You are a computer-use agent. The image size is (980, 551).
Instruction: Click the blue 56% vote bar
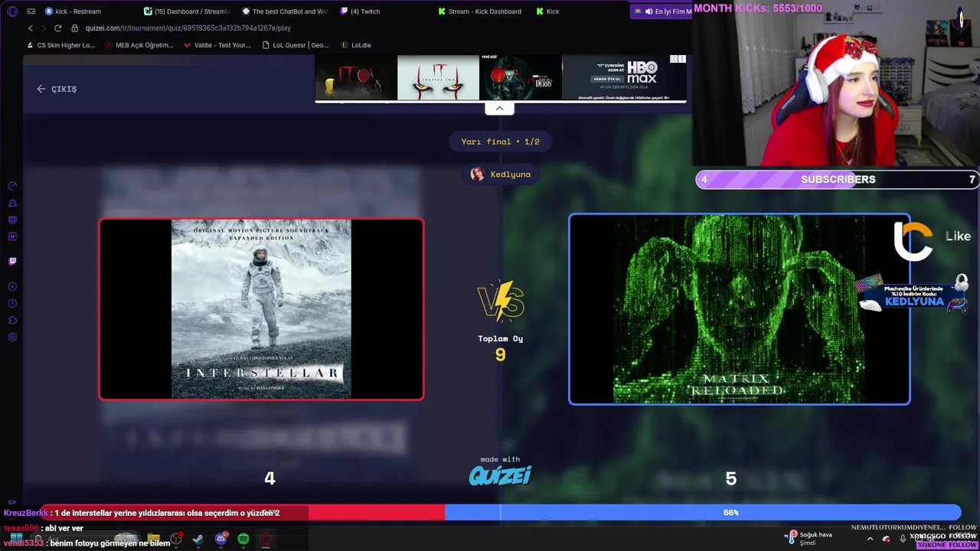point(703,512)
